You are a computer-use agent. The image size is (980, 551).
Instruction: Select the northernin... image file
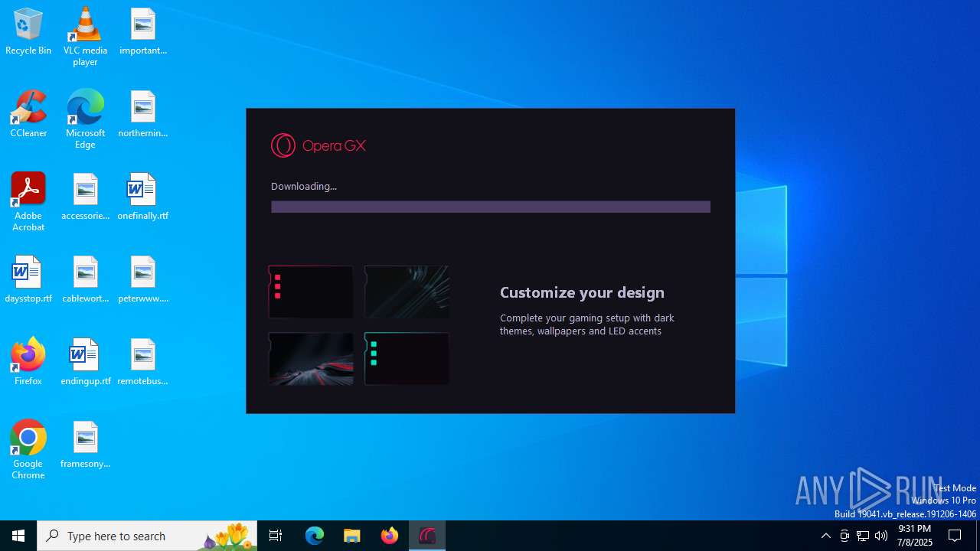tap(143, 114)
